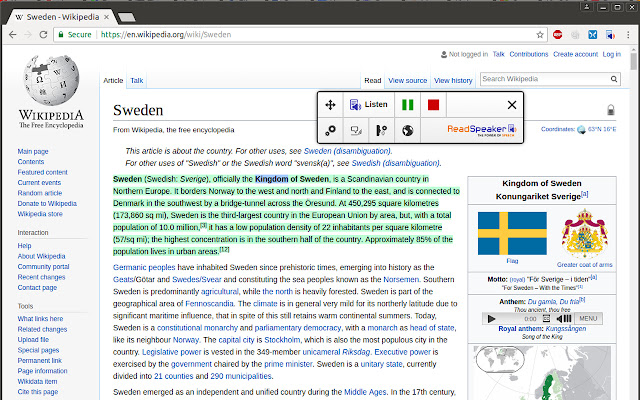The width and height of the screenshot is (640, 400).
Task: Click the globe translate icon in ReadSpeaker
Action: pyautogui.click(x=407, y=130)
